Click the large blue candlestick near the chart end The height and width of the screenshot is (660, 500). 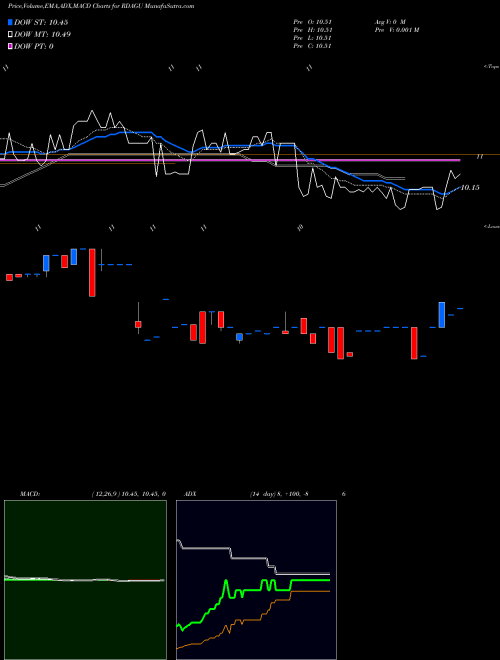(441, 315)
